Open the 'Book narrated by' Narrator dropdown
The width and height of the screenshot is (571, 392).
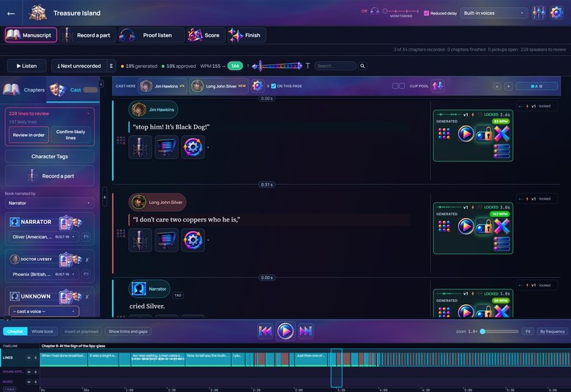(x=49, y=203)
